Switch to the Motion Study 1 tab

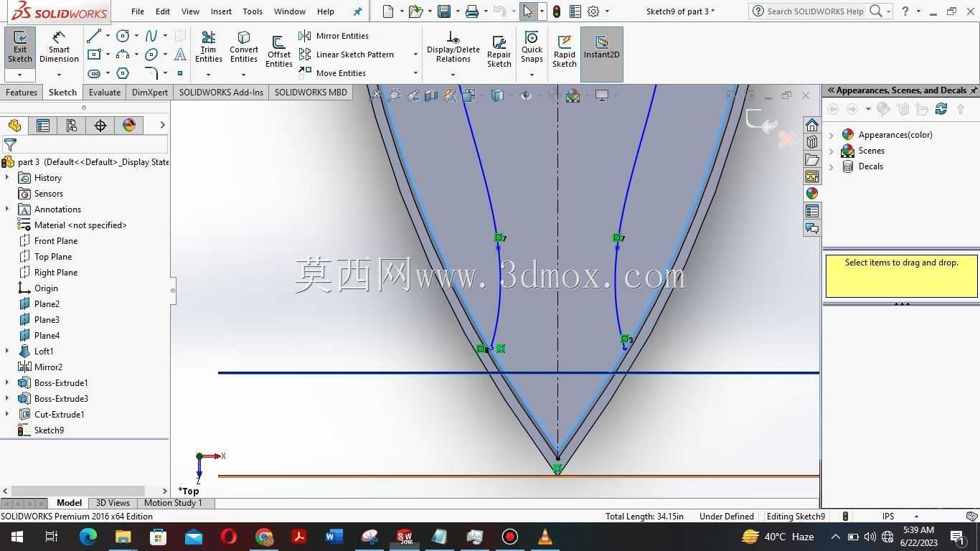click(x=173, y=503)
